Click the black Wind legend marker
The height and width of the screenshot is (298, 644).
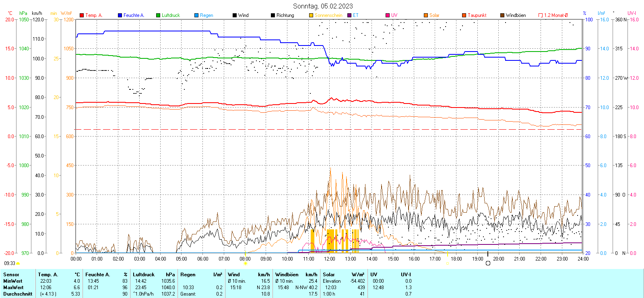pyautogui.click(x=235, y=15)
